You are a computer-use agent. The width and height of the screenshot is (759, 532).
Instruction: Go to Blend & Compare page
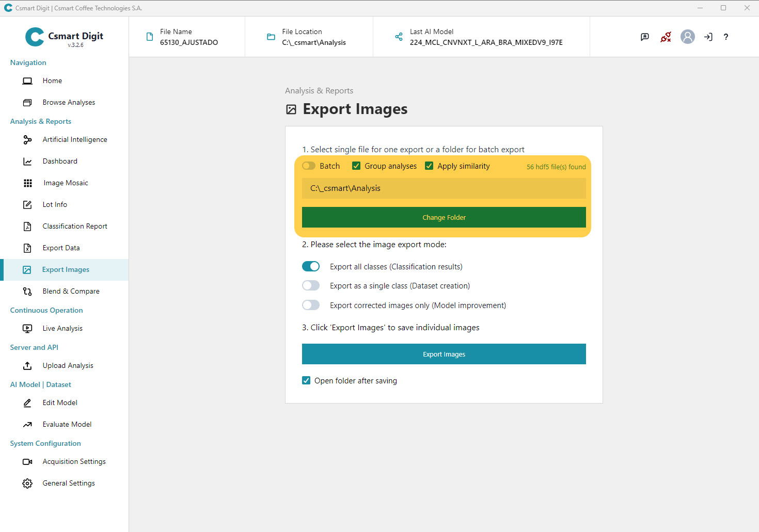pyautogui.click(x=71, y=291)
